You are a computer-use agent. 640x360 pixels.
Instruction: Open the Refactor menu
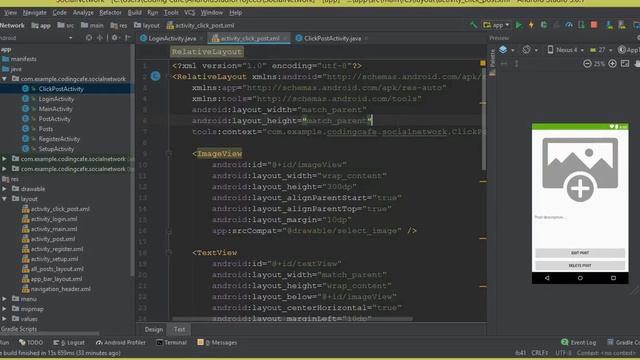pos(110,13)
